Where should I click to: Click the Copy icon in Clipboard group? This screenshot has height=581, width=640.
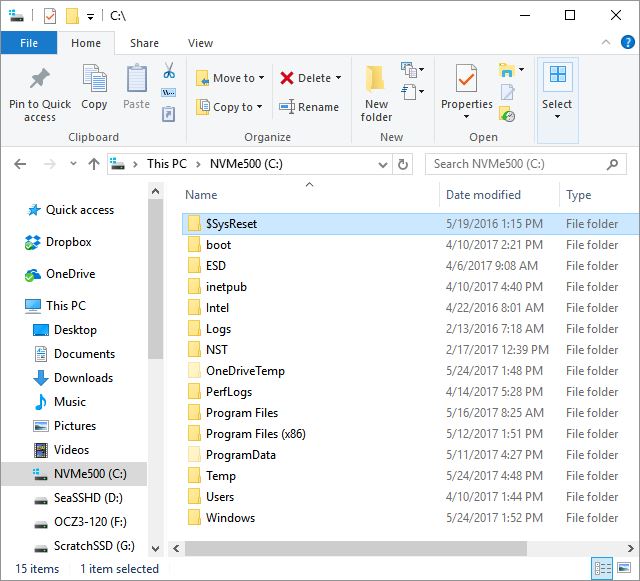[94, 78]
